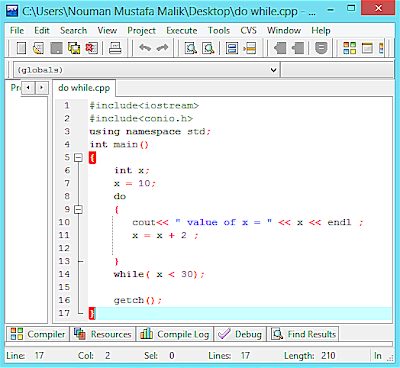Click the code line 'x = 10;'

click(x=135, y=183)
